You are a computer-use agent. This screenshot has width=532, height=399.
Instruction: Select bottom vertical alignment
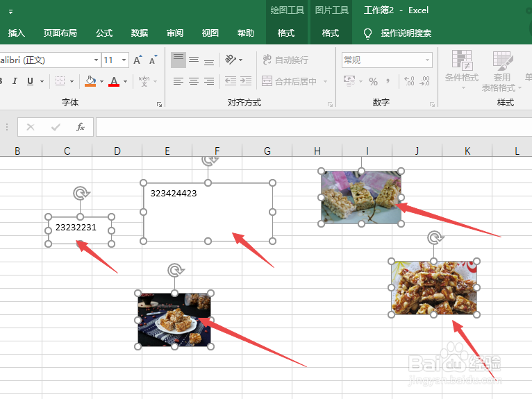(x=209, y=61)
